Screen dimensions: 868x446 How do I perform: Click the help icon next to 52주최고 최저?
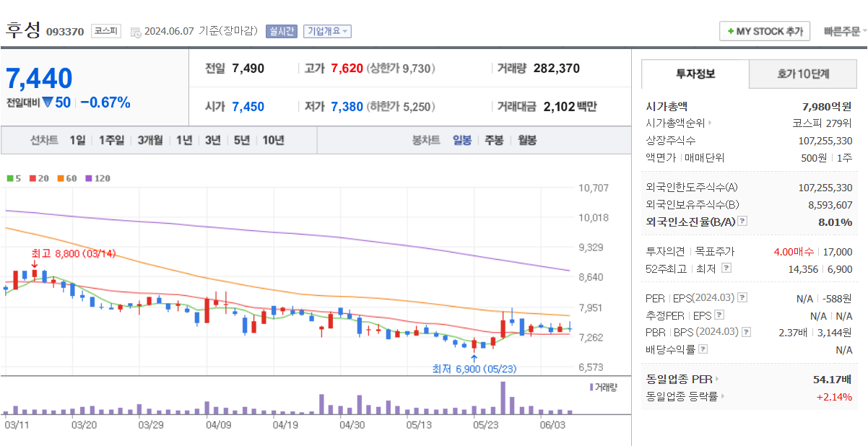[726, 268]
